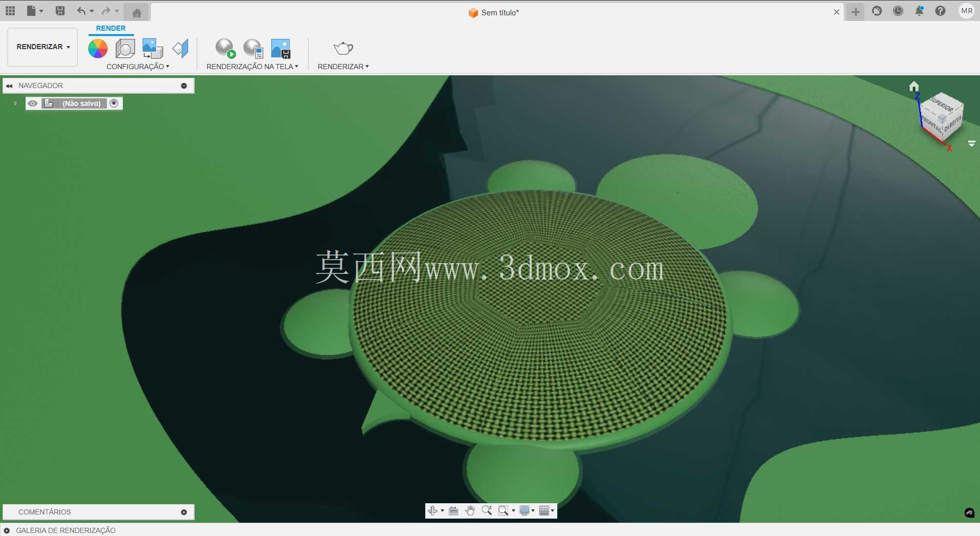Minimize NAVEGADOR panel with the dot button

[184, 85]
